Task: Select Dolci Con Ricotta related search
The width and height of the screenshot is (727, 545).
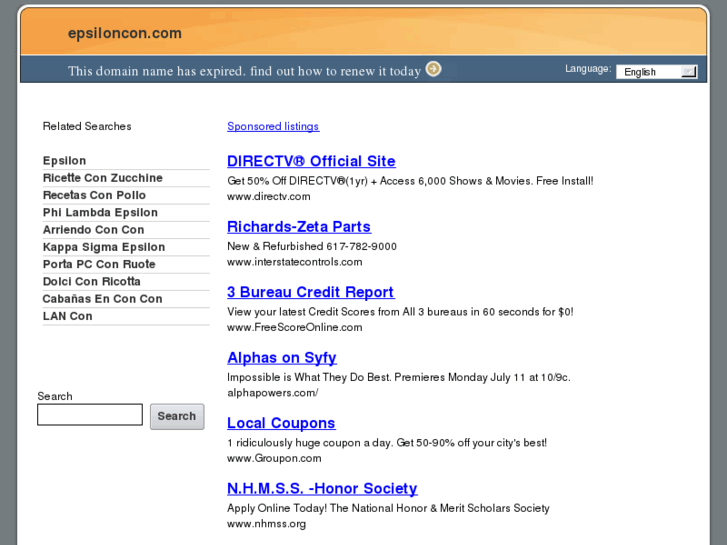Action: click(91, 282)
